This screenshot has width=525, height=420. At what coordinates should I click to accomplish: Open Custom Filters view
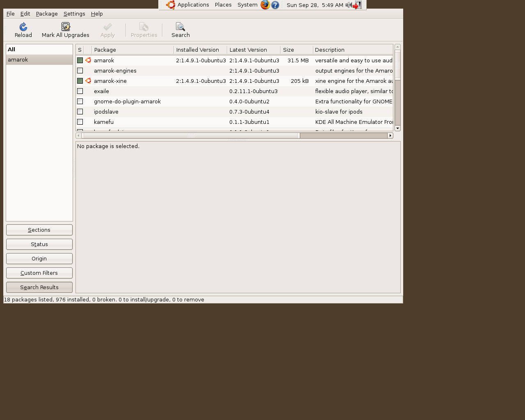(x=39, y=273)
